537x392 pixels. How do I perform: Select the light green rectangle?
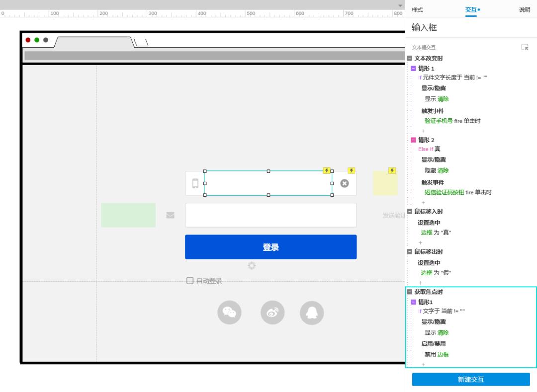[x=128, y=215]
